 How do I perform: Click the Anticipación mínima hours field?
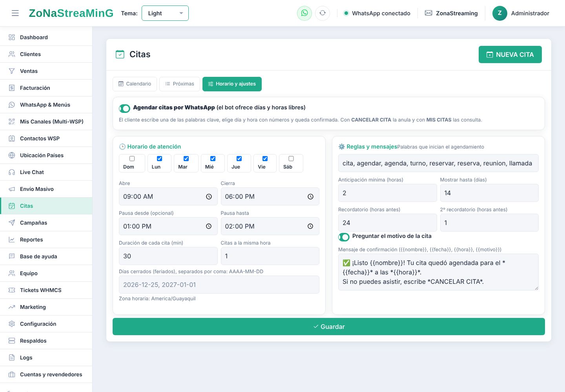pyautogui.click(x=387, y=193)
